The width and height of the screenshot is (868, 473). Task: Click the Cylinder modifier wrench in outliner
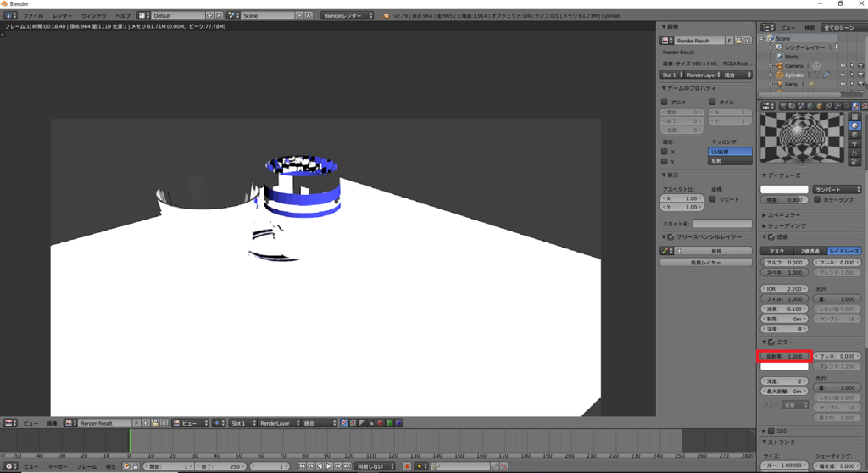pyautogui.click(x=826, y=75)
